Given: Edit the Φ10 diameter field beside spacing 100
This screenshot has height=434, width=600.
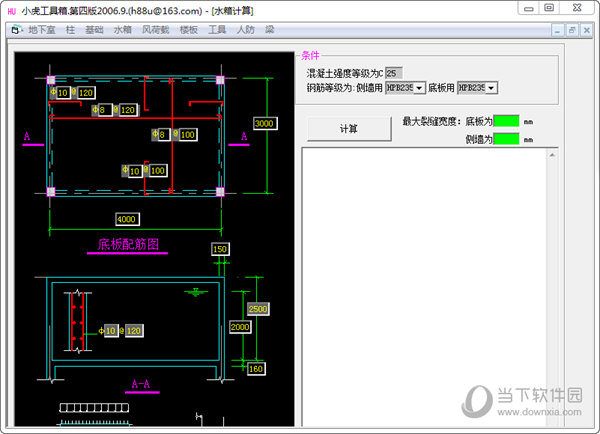Looking at the screenshot, I should point(135,171).
